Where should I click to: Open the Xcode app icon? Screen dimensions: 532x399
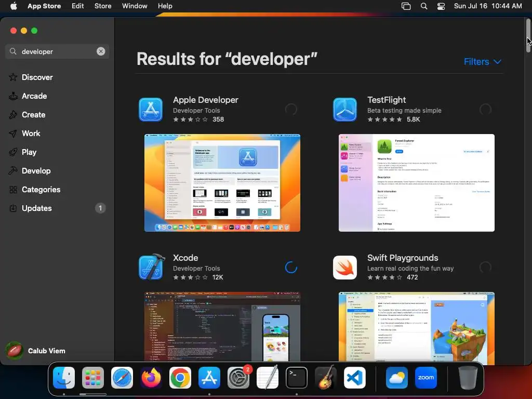151,267
